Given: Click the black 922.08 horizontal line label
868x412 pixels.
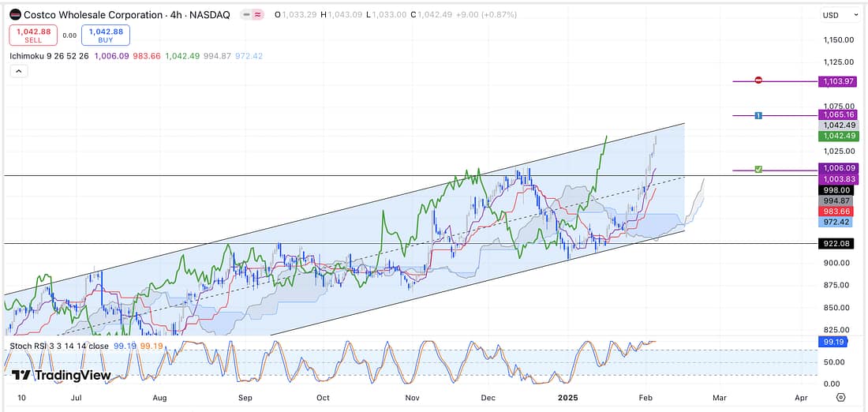Looking at the screenshot, I should coord(837,244).
